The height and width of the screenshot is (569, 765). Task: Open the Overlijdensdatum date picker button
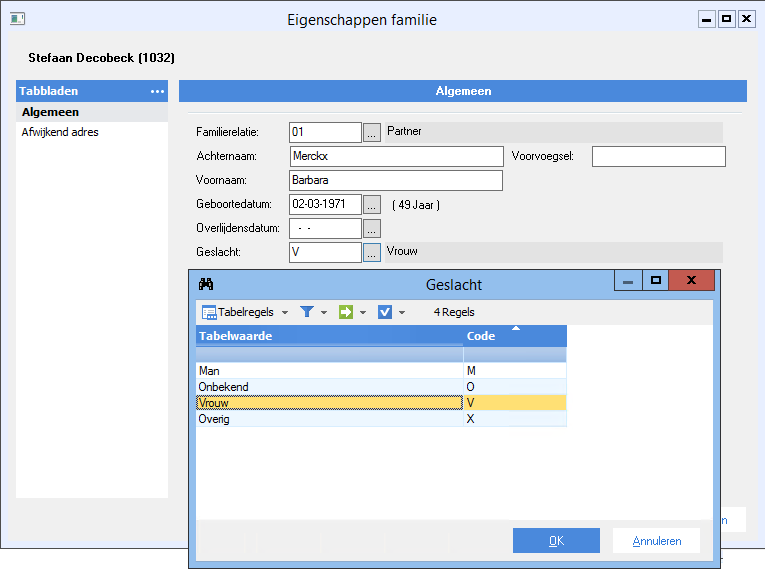(372, 228)
